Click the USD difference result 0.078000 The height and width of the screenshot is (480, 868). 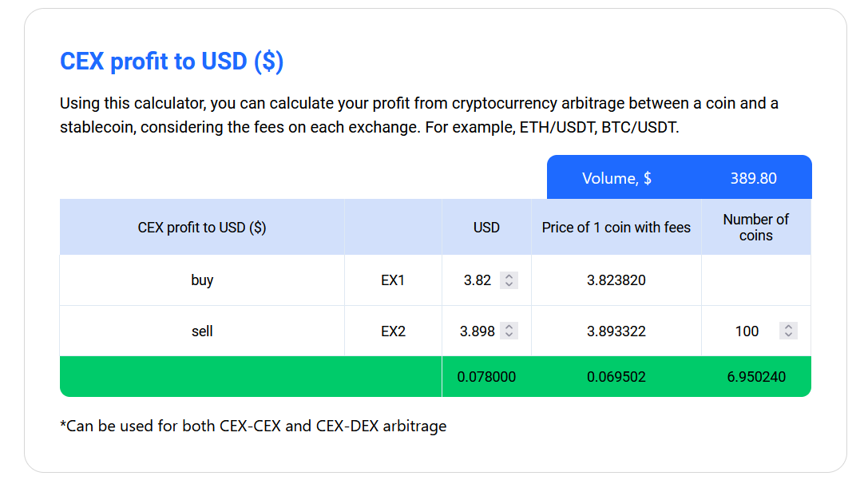486,377
